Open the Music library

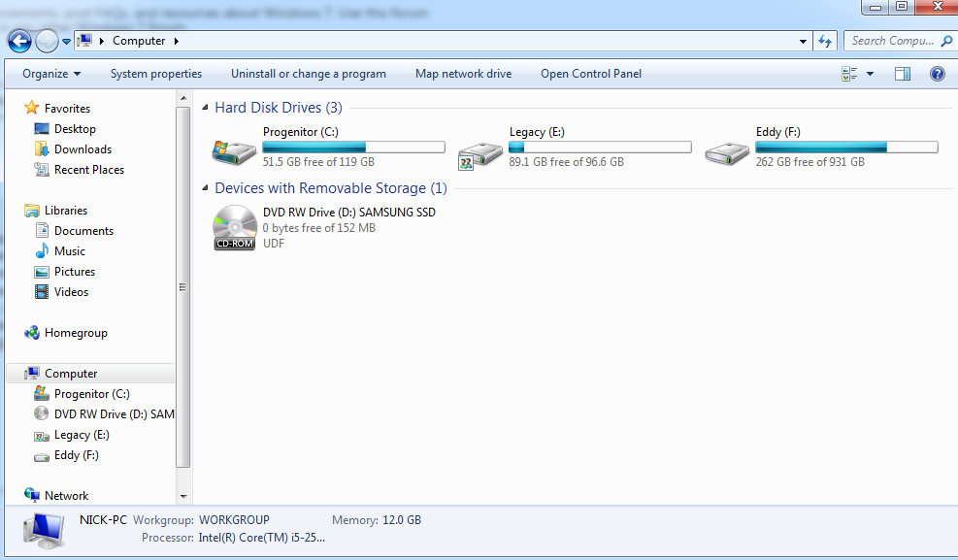click(69, 251)
